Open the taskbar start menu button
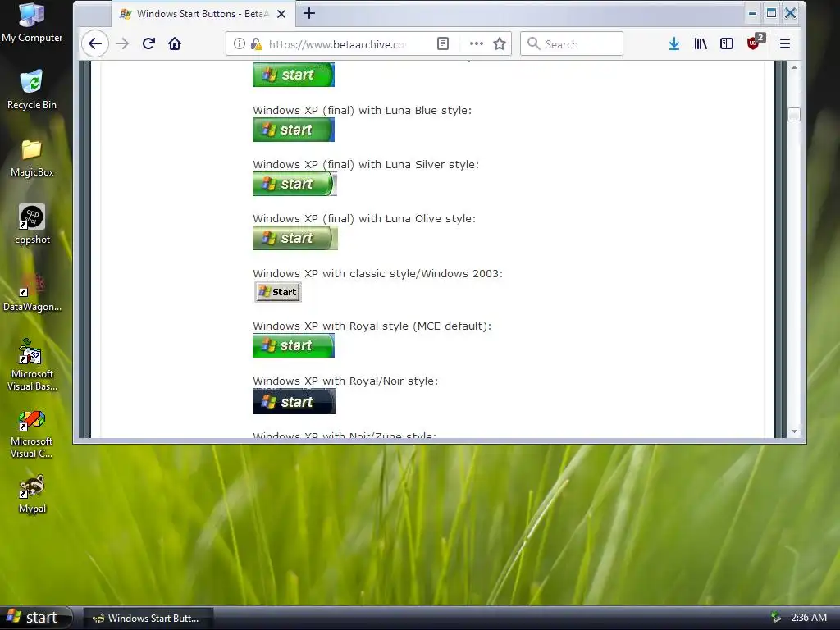The height and width of the screenshot is (630, 840). click(36, 618)
